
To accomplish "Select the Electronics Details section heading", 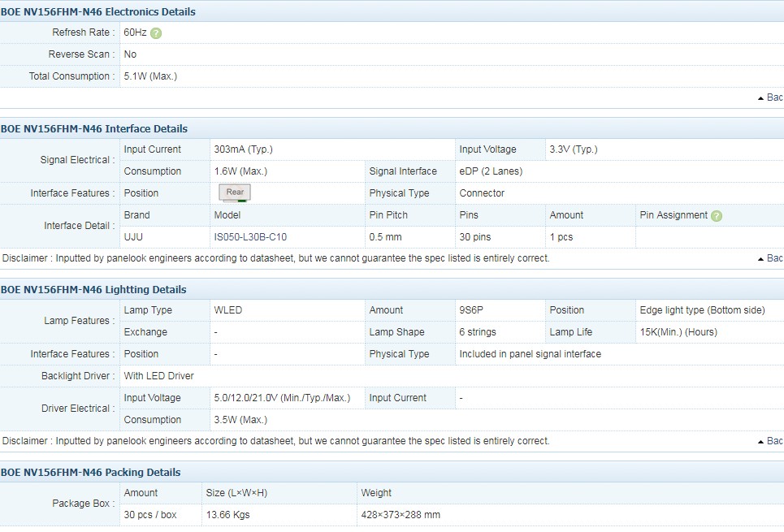I will pos(98,12).
